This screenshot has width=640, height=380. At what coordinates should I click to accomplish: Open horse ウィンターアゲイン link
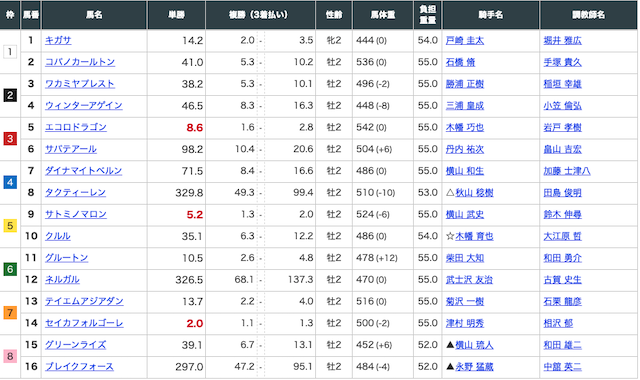click(83, 106)
